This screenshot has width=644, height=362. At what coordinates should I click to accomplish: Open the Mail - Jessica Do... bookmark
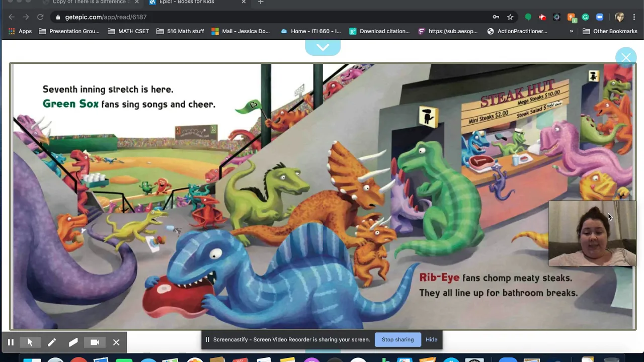point(240,31)
